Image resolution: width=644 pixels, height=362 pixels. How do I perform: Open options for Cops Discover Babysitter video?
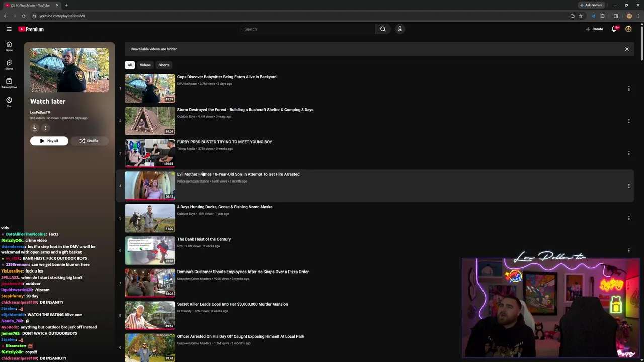pyautogui.click(x=628, y=88)
